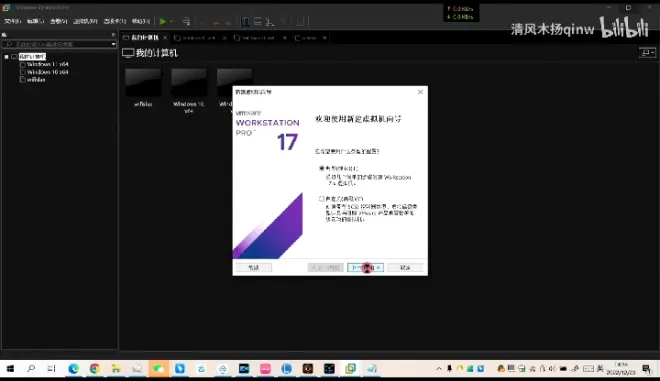The width and height of the screenshot is (660, 381).
Task: Click the 下一步 (Next) button
Action: click(x=365, y=267)
